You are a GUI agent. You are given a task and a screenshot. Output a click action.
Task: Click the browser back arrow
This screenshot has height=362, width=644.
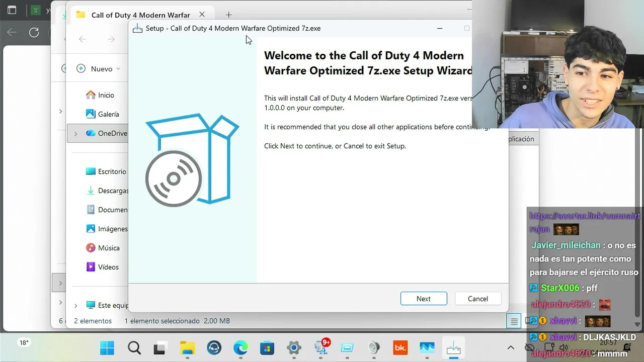[x=12, y=33]
